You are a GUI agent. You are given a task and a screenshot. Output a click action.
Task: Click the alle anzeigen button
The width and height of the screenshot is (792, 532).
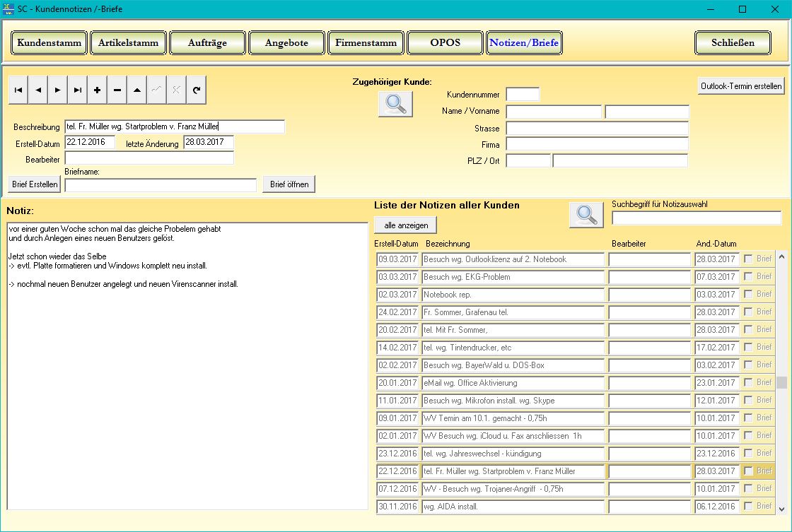tap(406, 225)
